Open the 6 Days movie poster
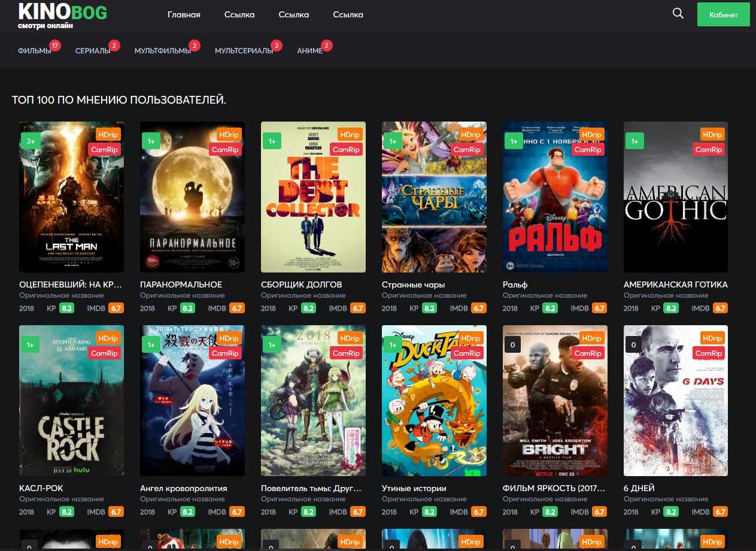756x551 pixels. click(x=676, y=401)
